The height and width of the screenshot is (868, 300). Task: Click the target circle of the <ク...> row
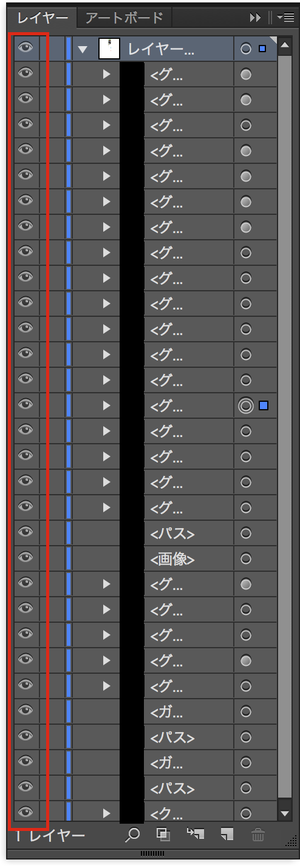tap(245, 813)
